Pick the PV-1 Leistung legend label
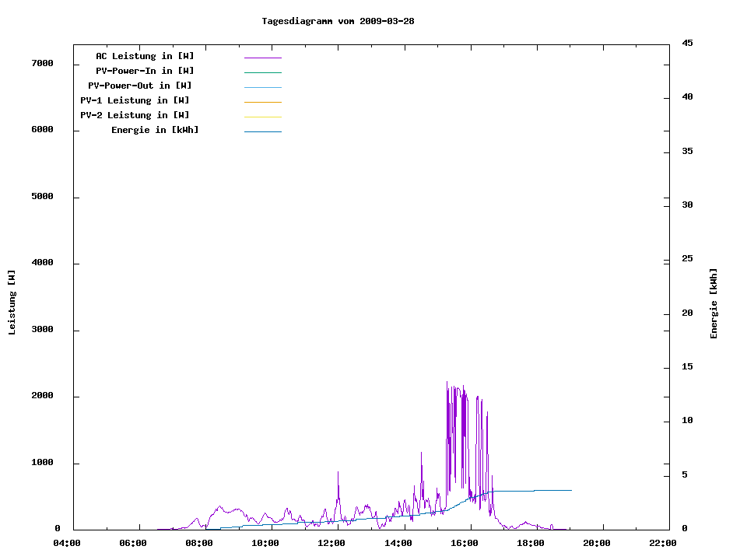Image resolution: width=747 pixels, height=560 pixels. [135, 100]
